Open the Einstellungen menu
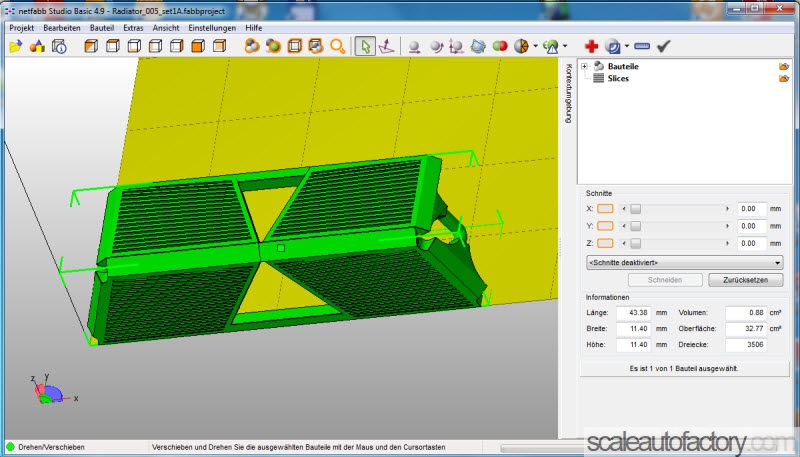The width and height of the screenshot is (800, 457). point(211,28)
